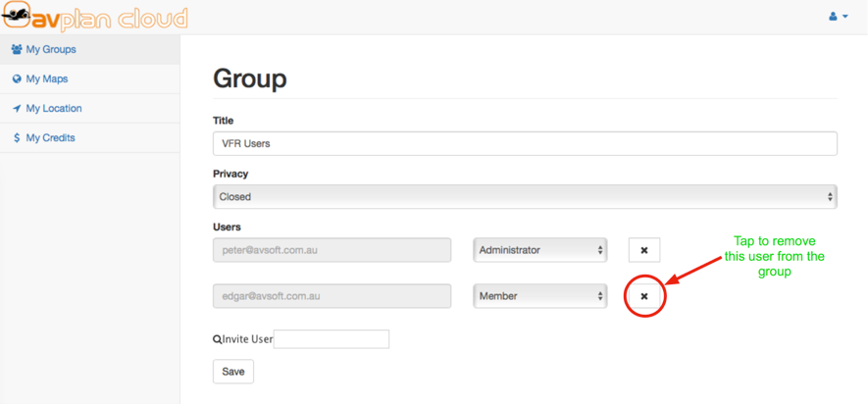Viewport: 868px width, 404px height.
Task: Open My Maps page
Action: click(47, 78)
